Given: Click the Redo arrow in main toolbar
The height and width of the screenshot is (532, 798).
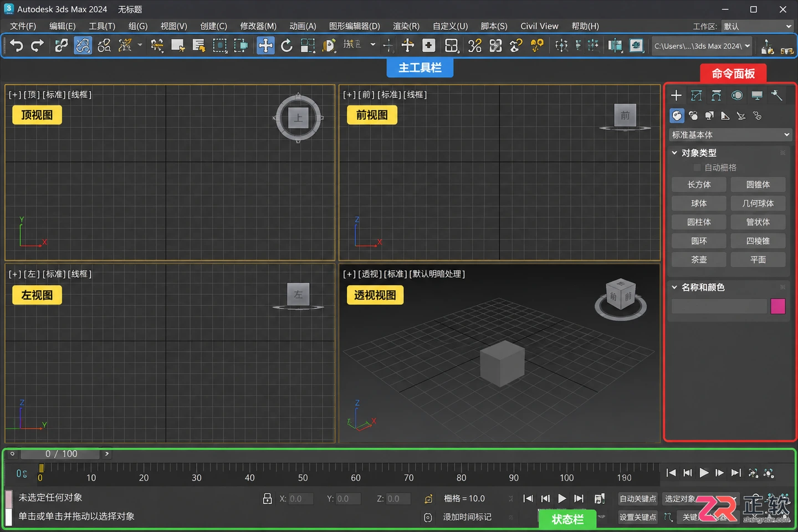Looking at the screenshot, I should pyautogui.click(x=37, y=45).
